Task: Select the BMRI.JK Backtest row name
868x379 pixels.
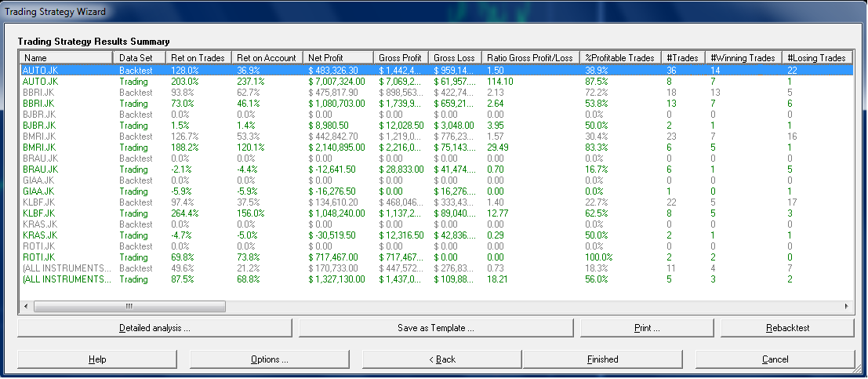Action: pos(38,137)
